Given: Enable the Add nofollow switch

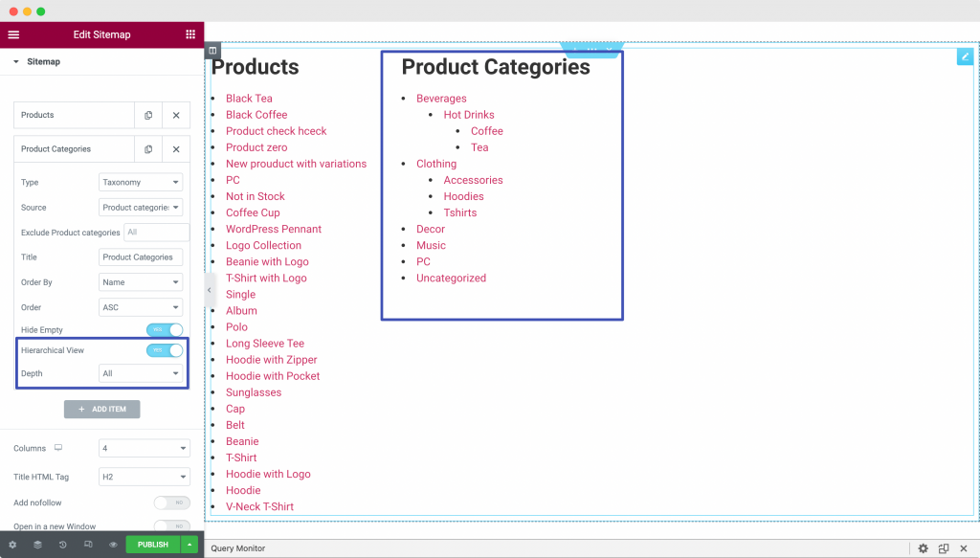Looking at the screenshot, I should tap(171, 502).
